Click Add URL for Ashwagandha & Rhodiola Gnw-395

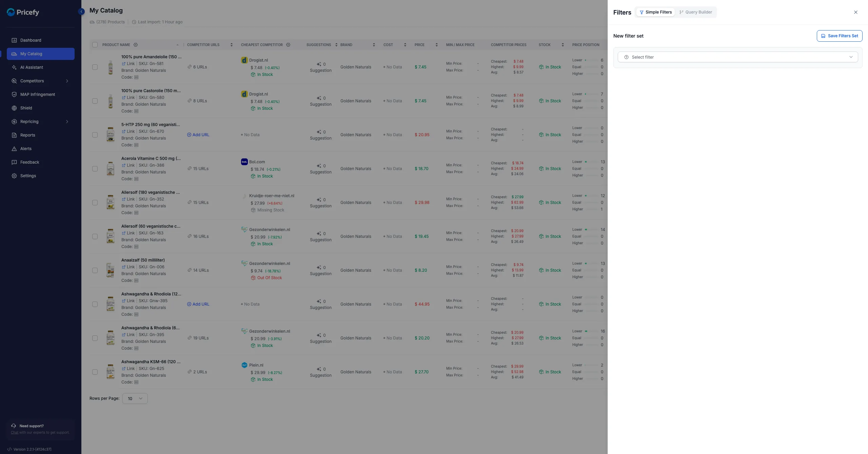click(x=198, y=304)
